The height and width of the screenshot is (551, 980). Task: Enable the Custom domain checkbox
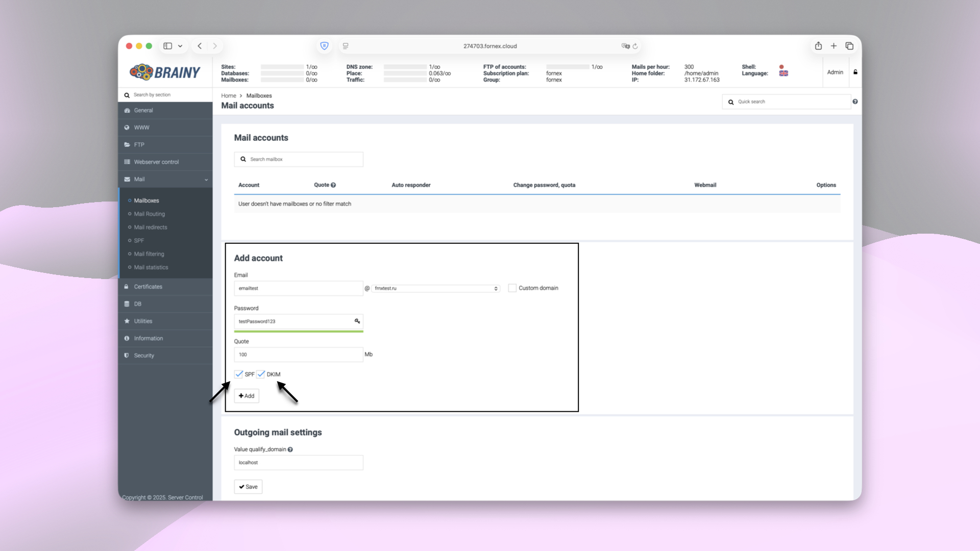coord(512,288)
